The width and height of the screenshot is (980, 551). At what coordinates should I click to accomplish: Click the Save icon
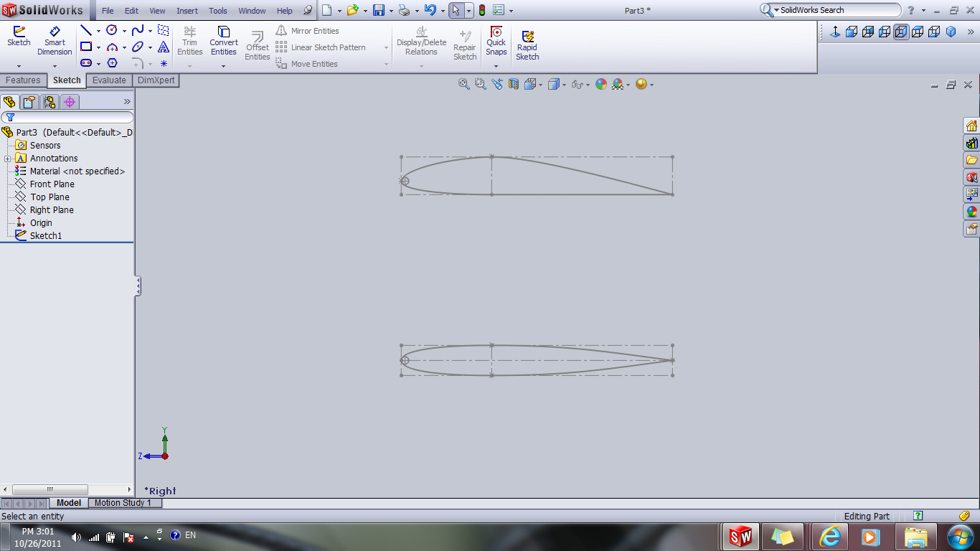click(x=378, y=10)
